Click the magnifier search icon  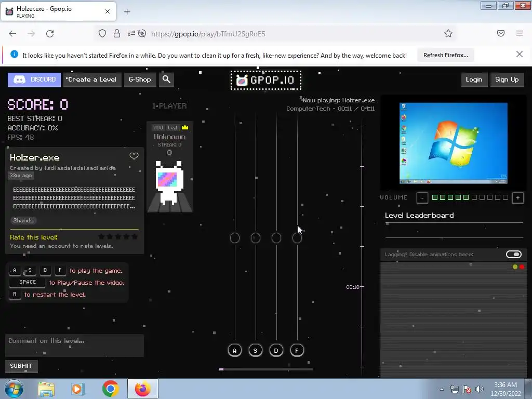pyautogui.click(x=166, y=79)
